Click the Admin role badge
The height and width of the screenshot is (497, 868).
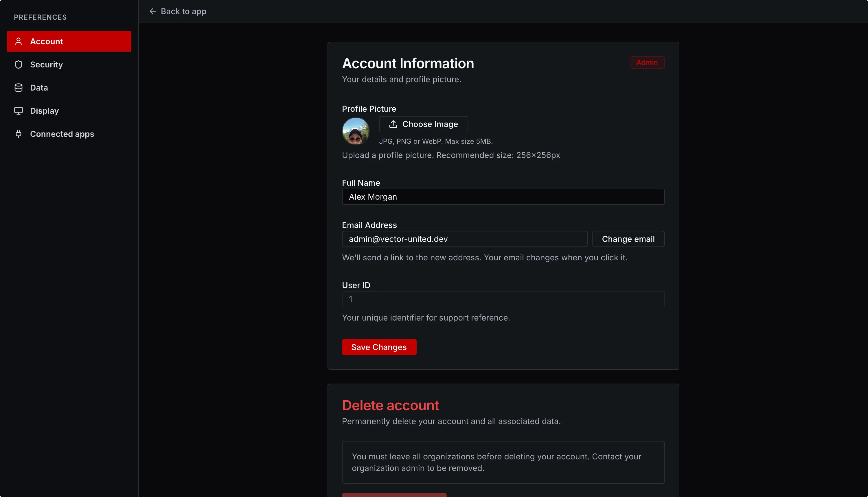(647, 62)
